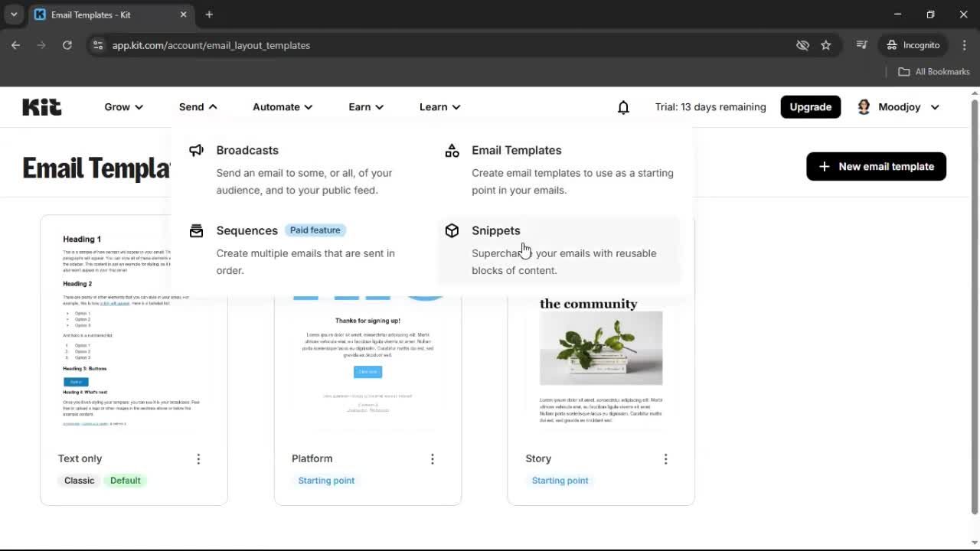Image resolution: width=980 pixels, height=551 pixels.
Task: Select the Email Templates icon
Action: (x=452, y=150)
